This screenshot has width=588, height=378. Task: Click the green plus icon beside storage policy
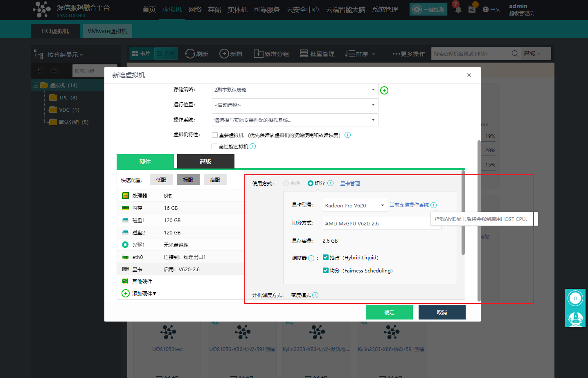384,90
